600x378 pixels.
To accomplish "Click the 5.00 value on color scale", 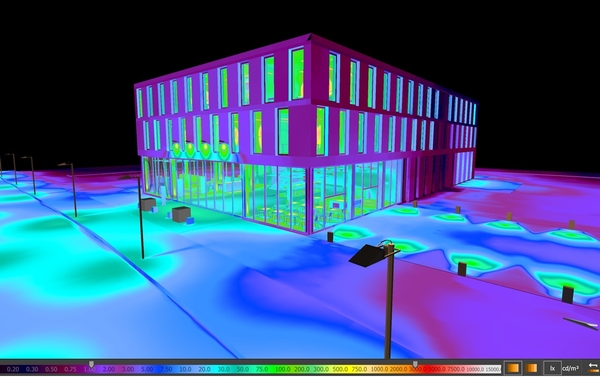I will pos(147,370).
